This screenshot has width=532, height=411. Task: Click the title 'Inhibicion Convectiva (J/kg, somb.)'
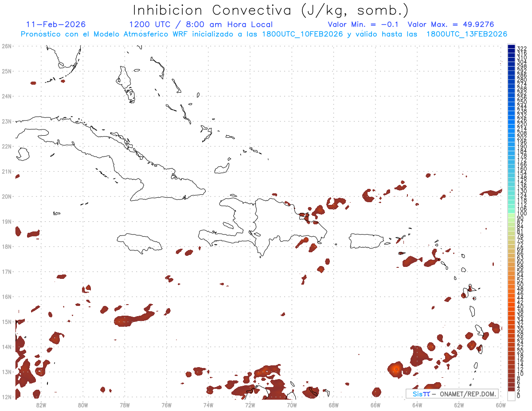tap(271, 11)
